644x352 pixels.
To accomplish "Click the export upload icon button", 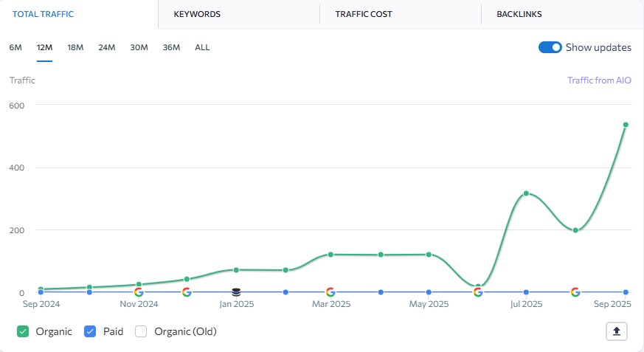I will pyautogui.click(x=617, y=331).
